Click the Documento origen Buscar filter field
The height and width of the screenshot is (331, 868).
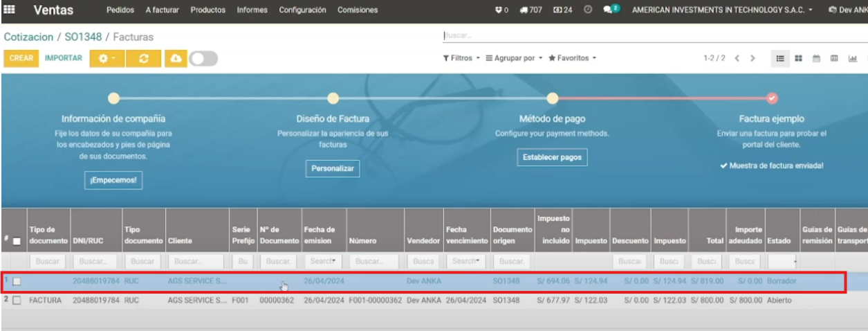tap(512, 262)
